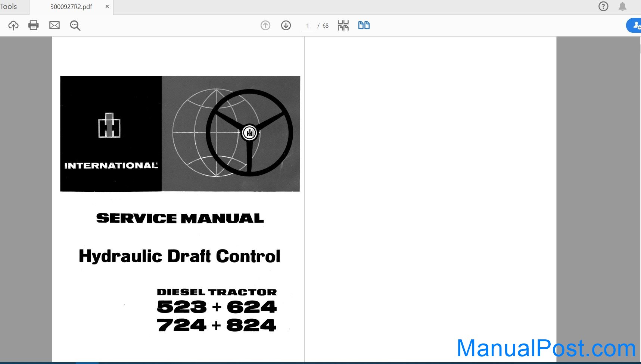
Task: Select the 3000927R2.pdf tab
Action: coord(71,7)
